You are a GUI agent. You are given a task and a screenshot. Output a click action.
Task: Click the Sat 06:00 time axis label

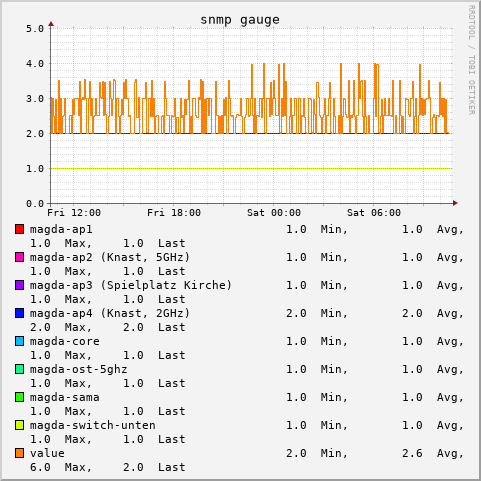[x=374, y=213]
